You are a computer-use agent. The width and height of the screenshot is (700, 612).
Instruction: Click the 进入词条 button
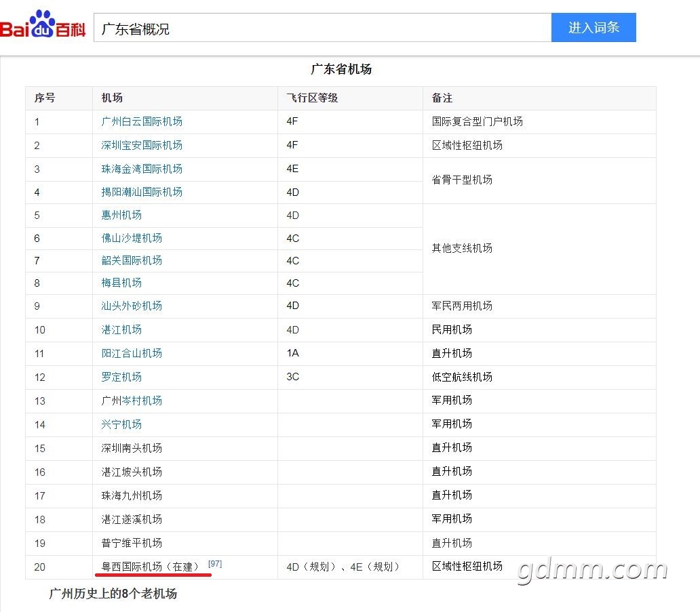[x=594, y=28]
